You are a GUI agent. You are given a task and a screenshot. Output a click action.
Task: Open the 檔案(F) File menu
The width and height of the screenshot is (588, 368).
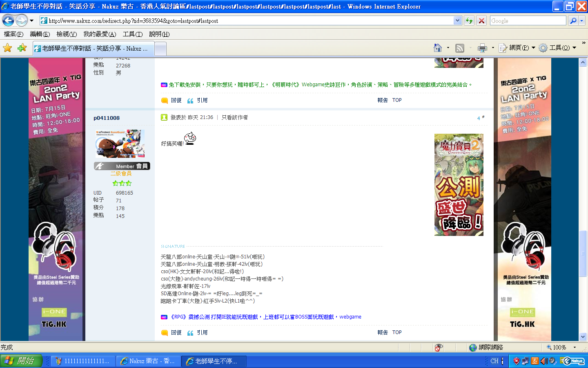pyautogui.click(x=13, y=34)
